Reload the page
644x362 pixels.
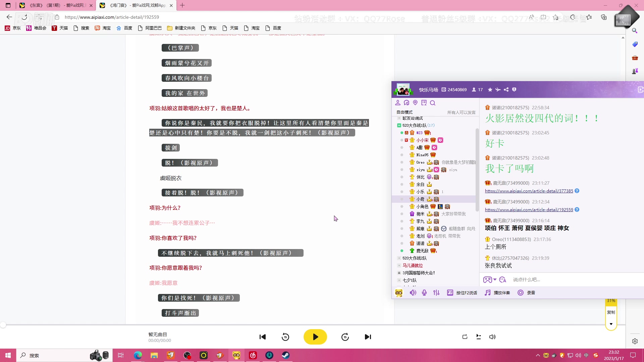point(24,17)
